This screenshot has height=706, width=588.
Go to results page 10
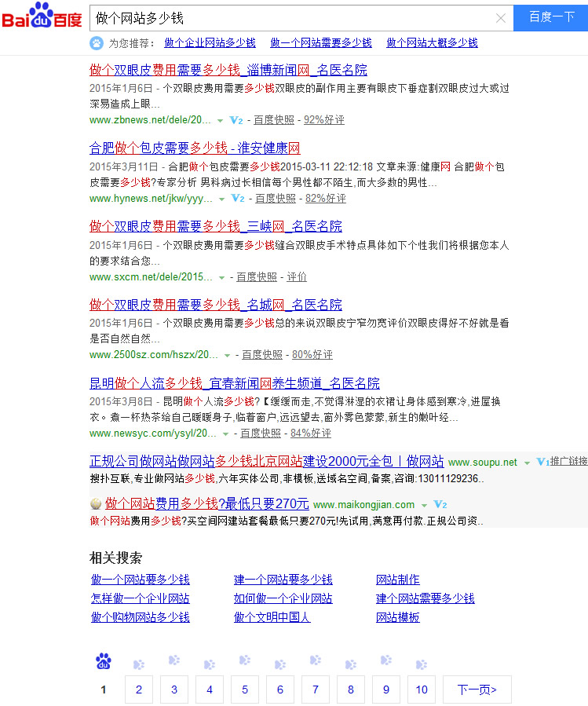(x=422, y=690)
